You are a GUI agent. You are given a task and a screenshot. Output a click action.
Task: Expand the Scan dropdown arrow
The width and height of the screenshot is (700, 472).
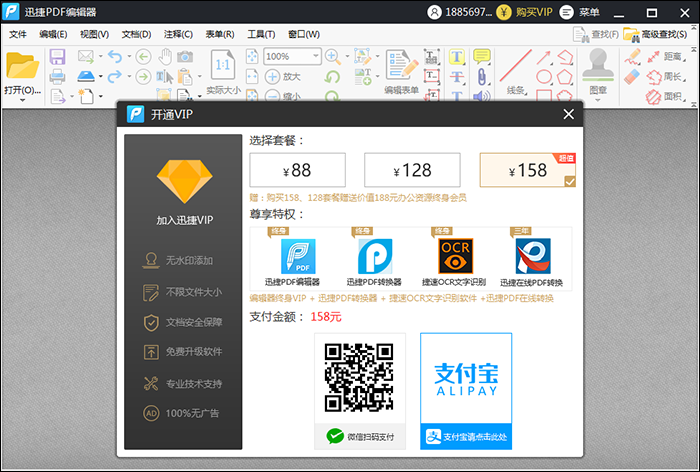point(100,77)
